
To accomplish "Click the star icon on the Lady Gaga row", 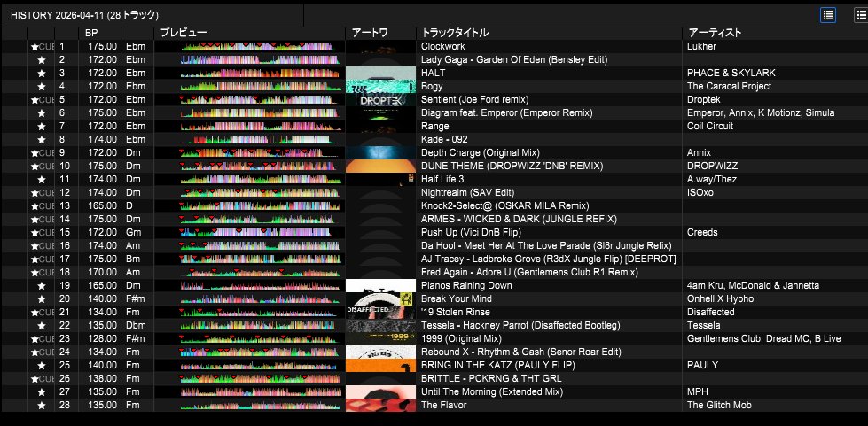I will point(42,59).
